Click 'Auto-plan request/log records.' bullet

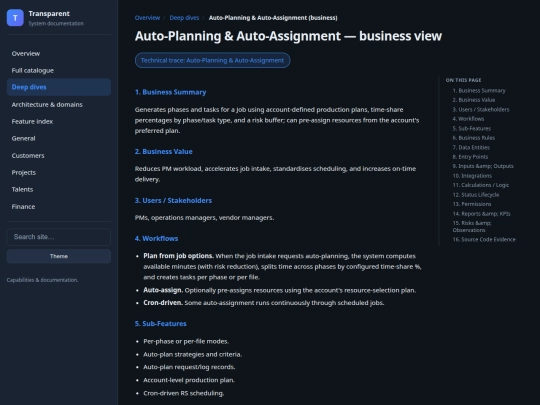click(189, 367)
